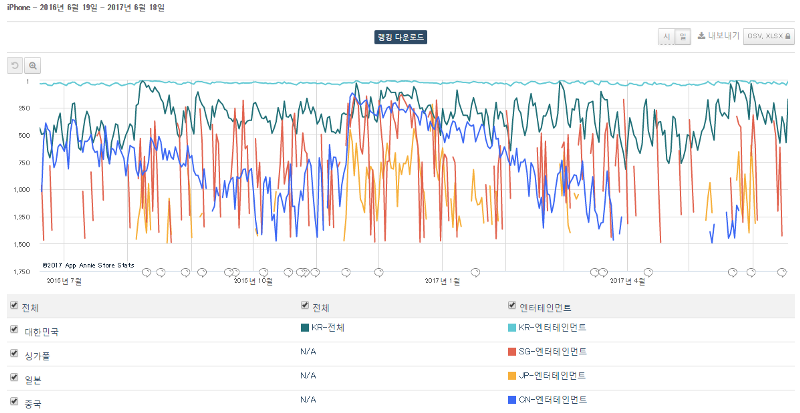Click the KR-엔터테인먼트 legend label
This screenshot has width=800, height=413.
(x=552, y=328)
